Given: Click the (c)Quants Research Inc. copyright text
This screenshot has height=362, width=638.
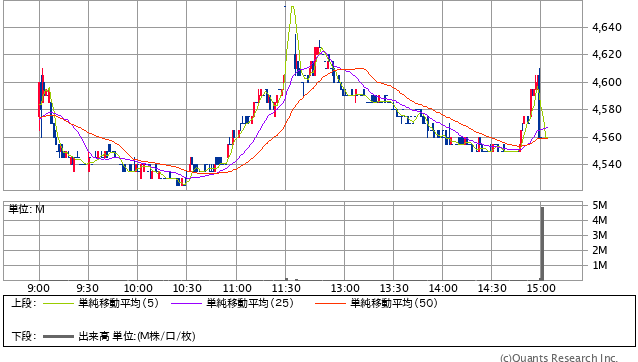Looking at the screenshot, I should (x=559, y=358).
